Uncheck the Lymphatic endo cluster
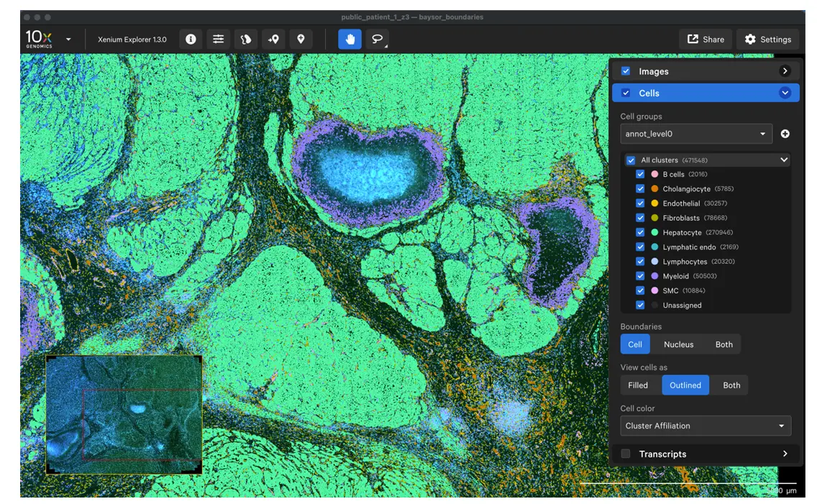This screenshot has width=817, height=504. (x=640, y=247)
